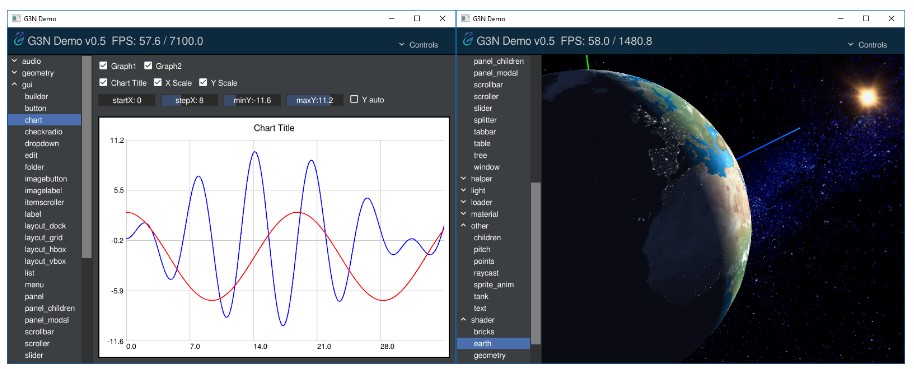This screenshot has width=914, height=369.
Task: Click the G3N logo in left window header
Action: [x=19, y=40]
